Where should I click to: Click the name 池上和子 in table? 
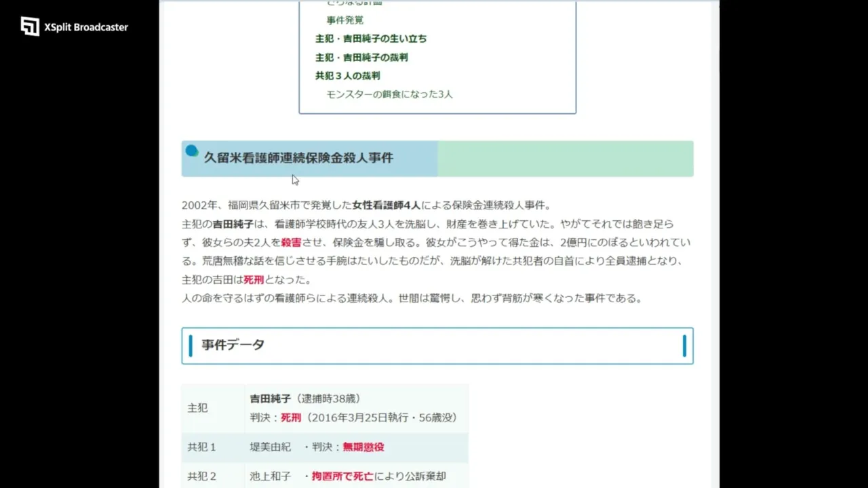tap(270, 476)
